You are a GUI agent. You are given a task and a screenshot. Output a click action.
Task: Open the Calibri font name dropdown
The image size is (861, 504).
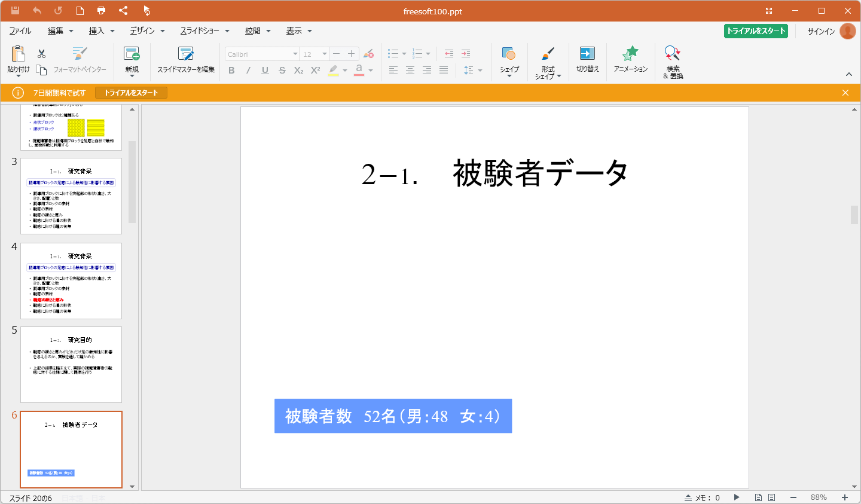(x=295, y=54)
